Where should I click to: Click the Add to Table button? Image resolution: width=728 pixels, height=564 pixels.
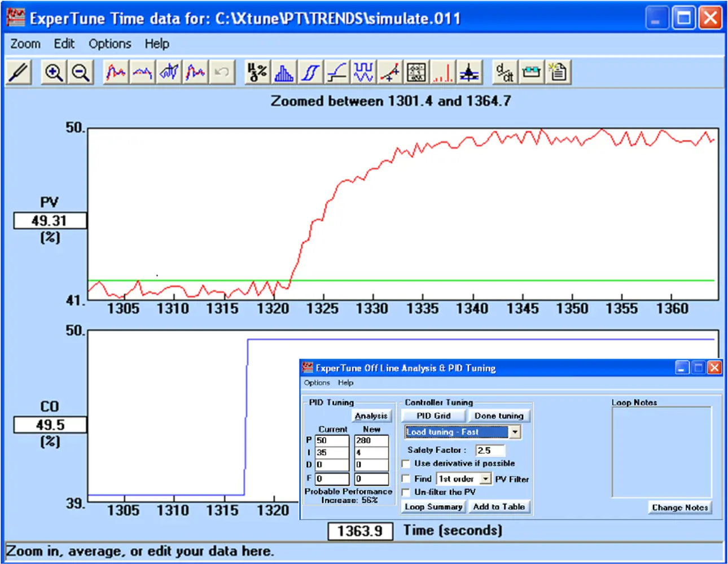499,507
